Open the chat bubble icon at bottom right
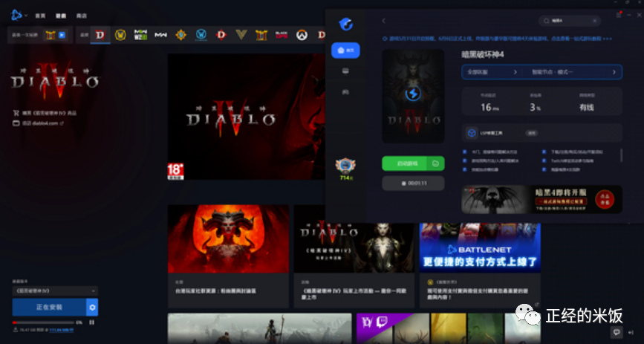The width and height of the screenshot is (644, 344). tap(616, 332)
